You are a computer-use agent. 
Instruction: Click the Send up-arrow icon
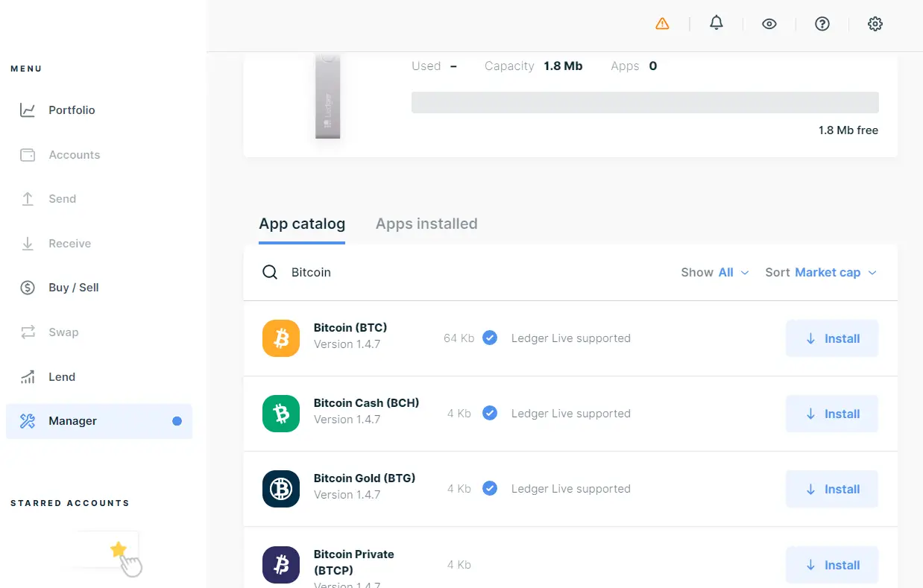pyautogui.click(x=28, y=199)
